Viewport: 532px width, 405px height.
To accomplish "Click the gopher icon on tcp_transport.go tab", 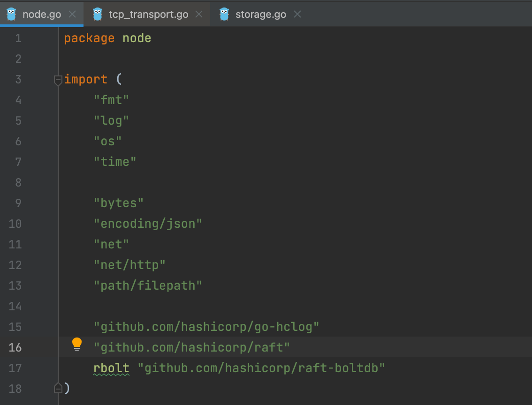I will point(98,14).
